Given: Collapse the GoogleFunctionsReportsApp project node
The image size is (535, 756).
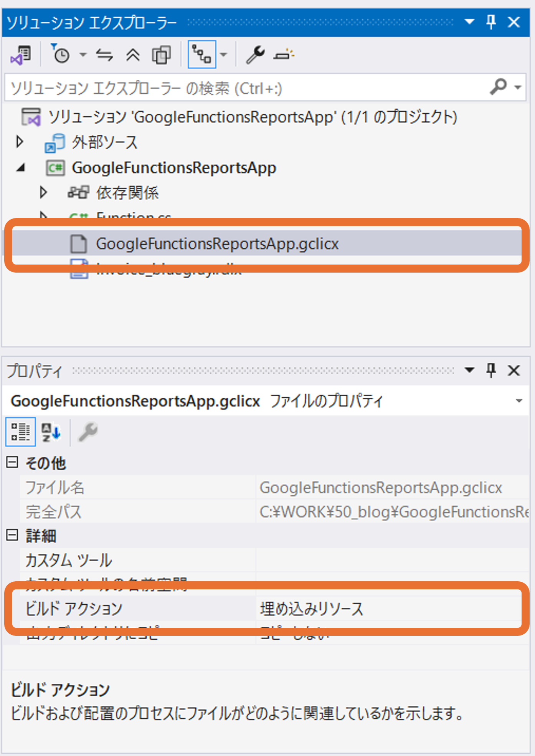Looking at the screenshot, I should (21, 168).
